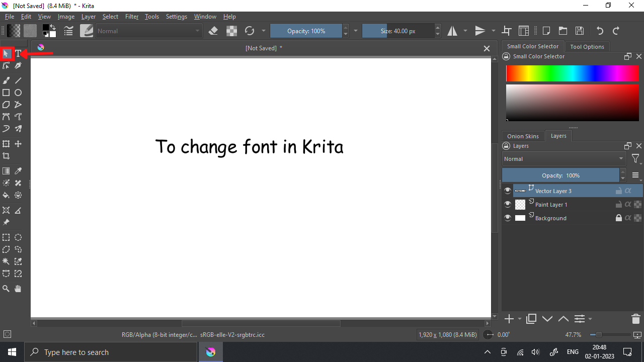Click the Save icon in toolbar

[x=580, y=31]
